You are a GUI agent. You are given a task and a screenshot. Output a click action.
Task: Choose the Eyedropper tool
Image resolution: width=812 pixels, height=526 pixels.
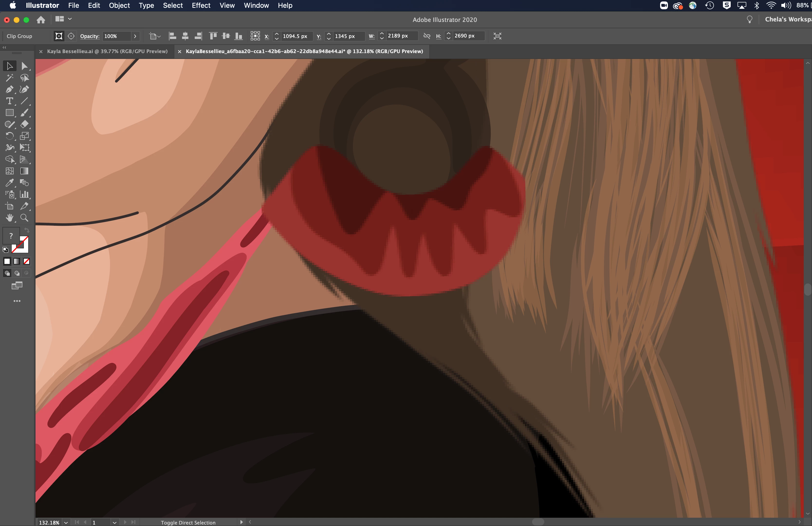pyautogui.click(x=9, y=183)
